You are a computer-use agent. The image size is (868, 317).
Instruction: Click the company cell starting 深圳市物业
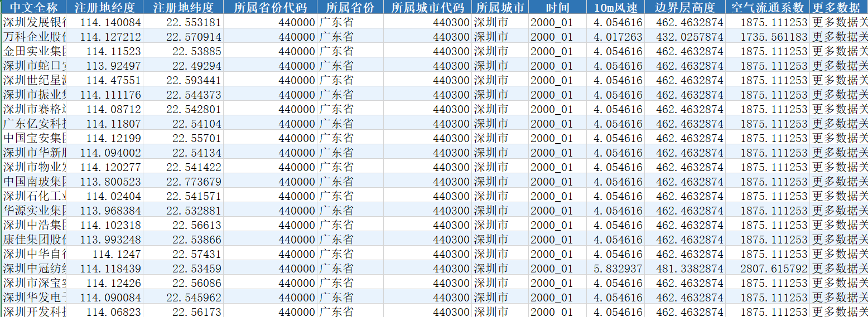coord(33,168)
